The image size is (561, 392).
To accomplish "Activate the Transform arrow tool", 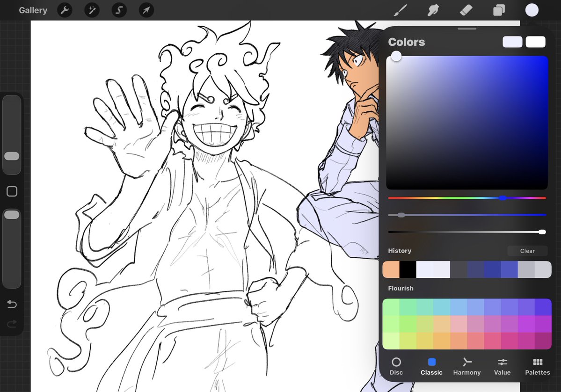I will click(x=146, y=10).
